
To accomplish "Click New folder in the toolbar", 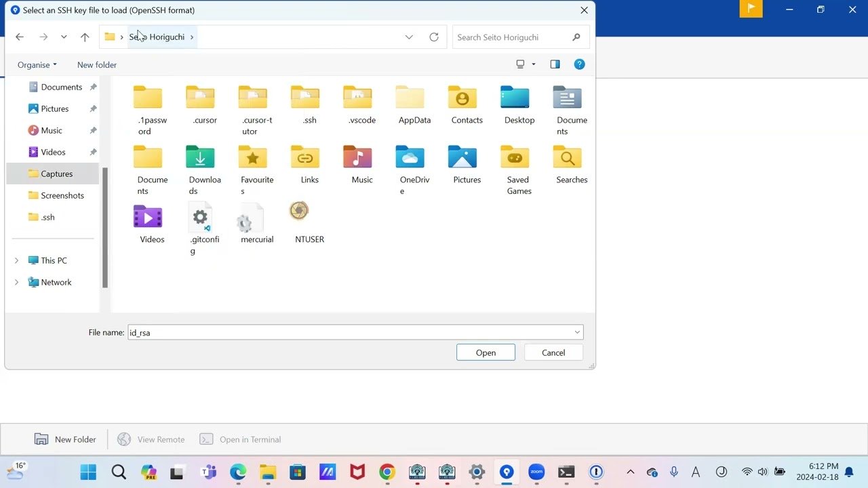I will pos(97,65).
